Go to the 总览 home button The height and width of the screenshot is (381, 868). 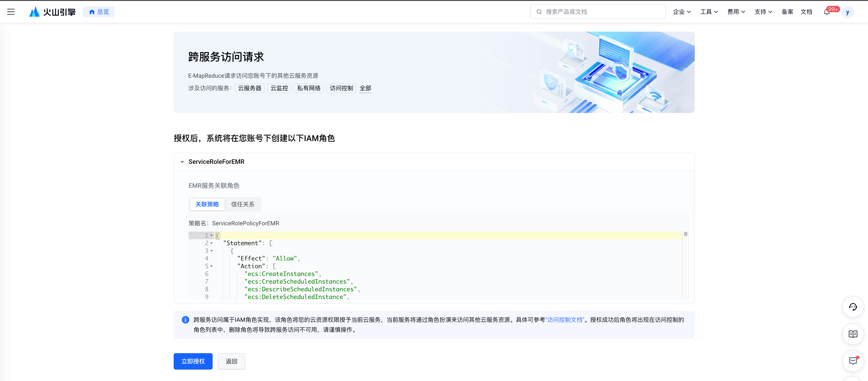coord(98,12)
